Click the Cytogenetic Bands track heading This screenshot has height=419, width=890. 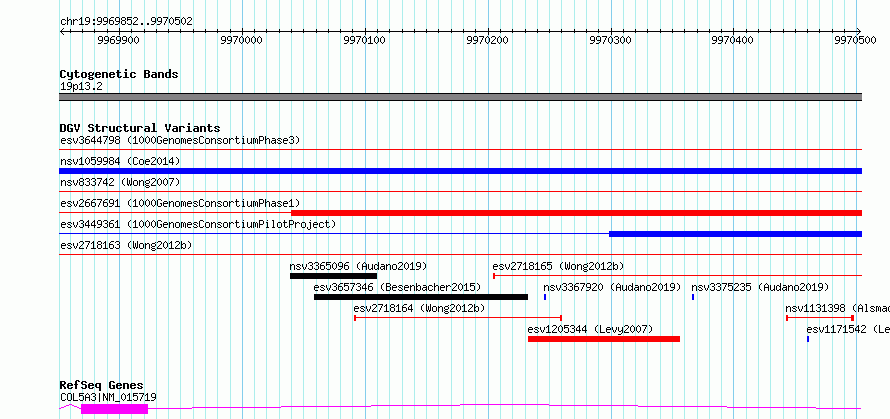[119, 74]
